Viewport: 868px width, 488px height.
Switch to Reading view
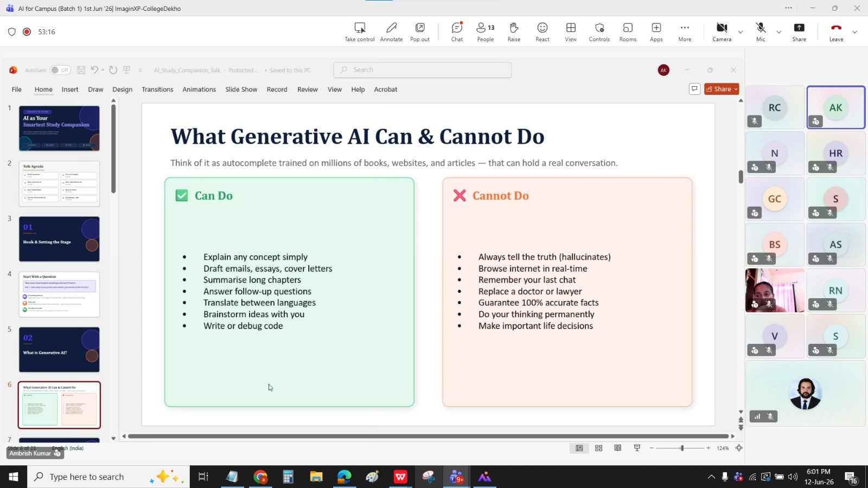click(x=617, y=448)
